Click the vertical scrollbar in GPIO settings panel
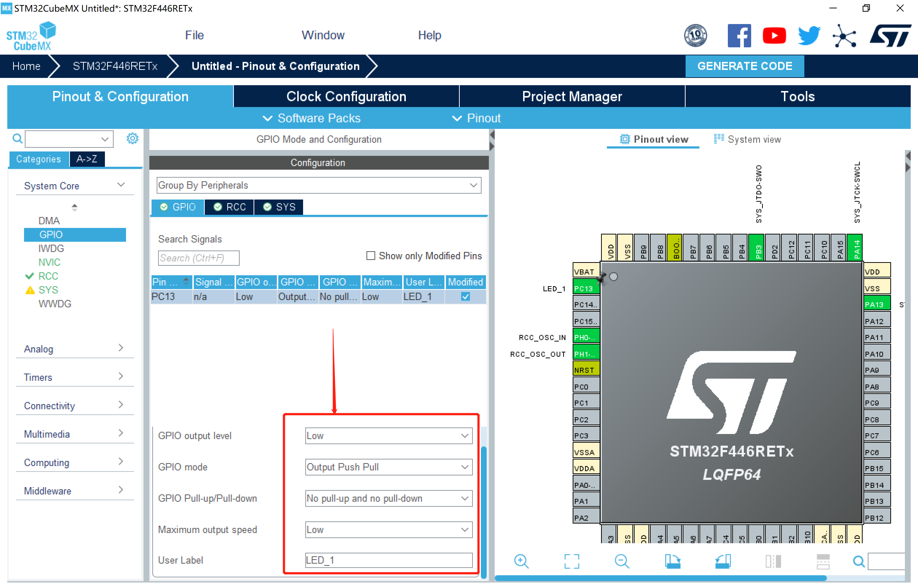918x588 pixels. tap(484, 512)
